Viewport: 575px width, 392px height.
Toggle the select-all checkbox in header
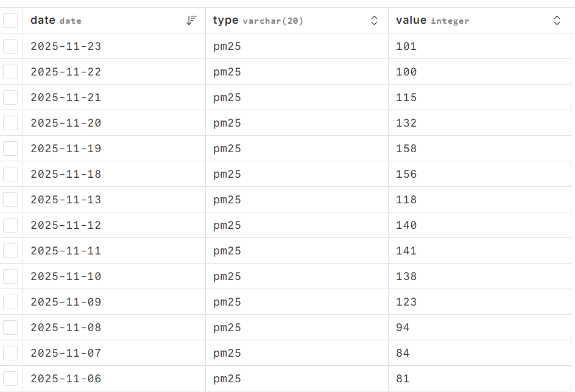pos(10,21)
